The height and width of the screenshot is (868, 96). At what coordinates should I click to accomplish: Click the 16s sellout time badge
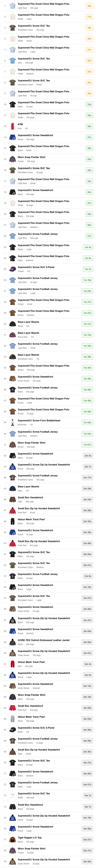coord(89,6)
